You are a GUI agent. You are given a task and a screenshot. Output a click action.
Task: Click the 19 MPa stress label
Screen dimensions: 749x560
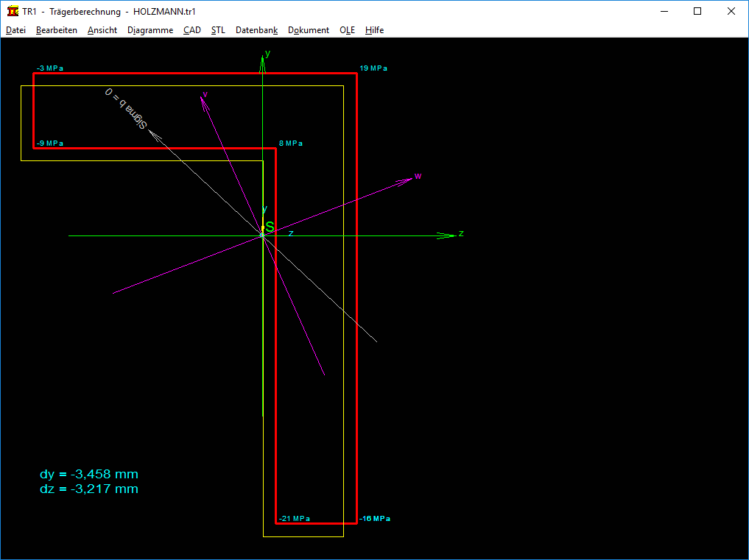[x=373, y=68]
